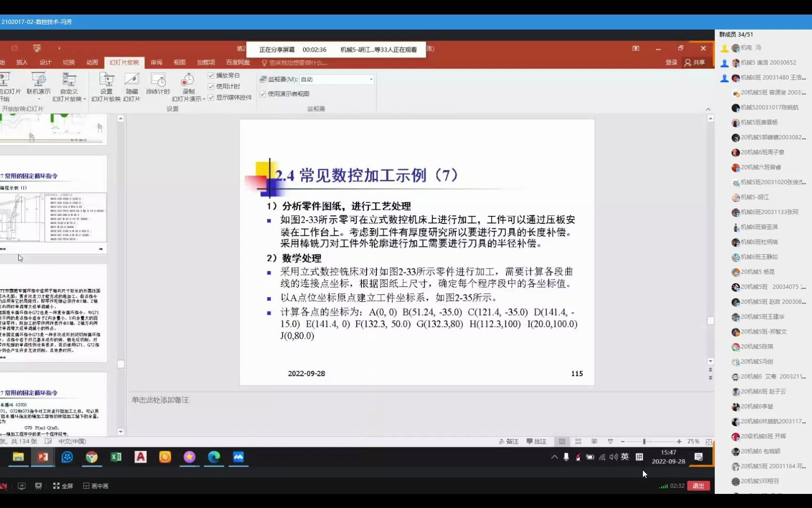Screen dimensions: 812x508
Task: Open Excel from taskbar
Action: point(116,457)
